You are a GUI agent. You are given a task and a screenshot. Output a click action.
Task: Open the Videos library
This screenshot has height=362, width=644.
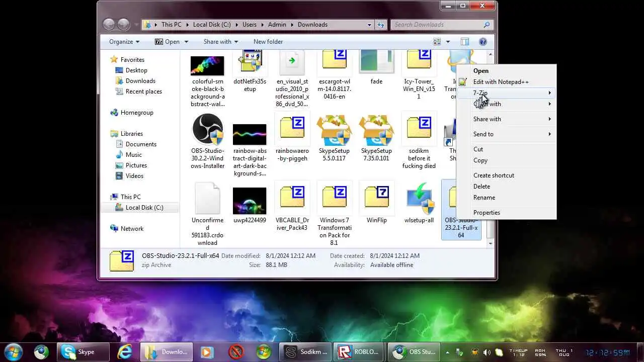click(x=134, y=176)
